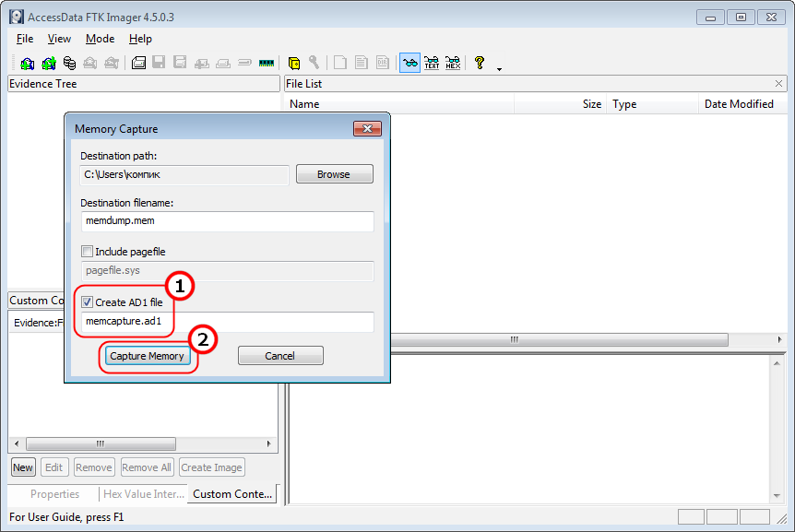Screen dimensions: 795x532
Task: Click the viewer pane scroll down arrow
Action: tap(777, 495)
